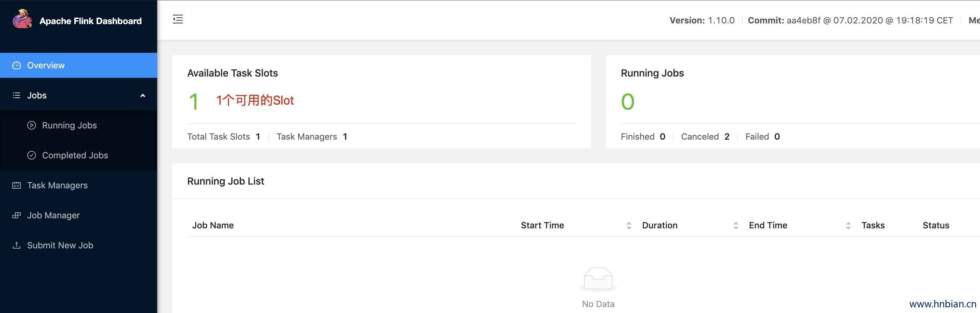The image size is (980, 313).
Task: Sort by End Time arrows
Action: pyautogui.click(x=848, y=226)
